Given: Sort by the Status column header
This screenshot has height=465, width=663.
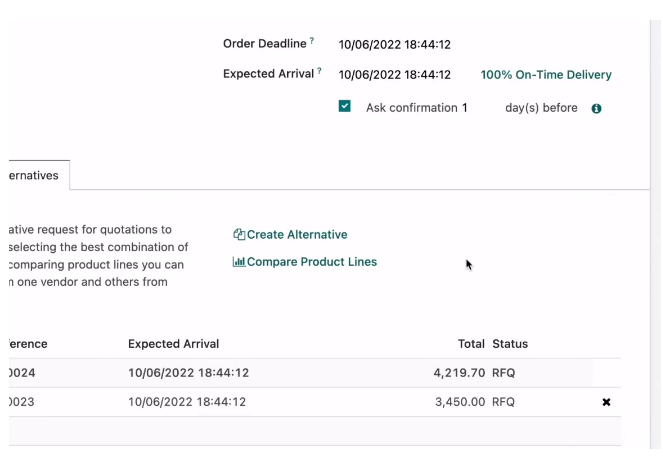Looking at the screenshot, I should 510,344.
